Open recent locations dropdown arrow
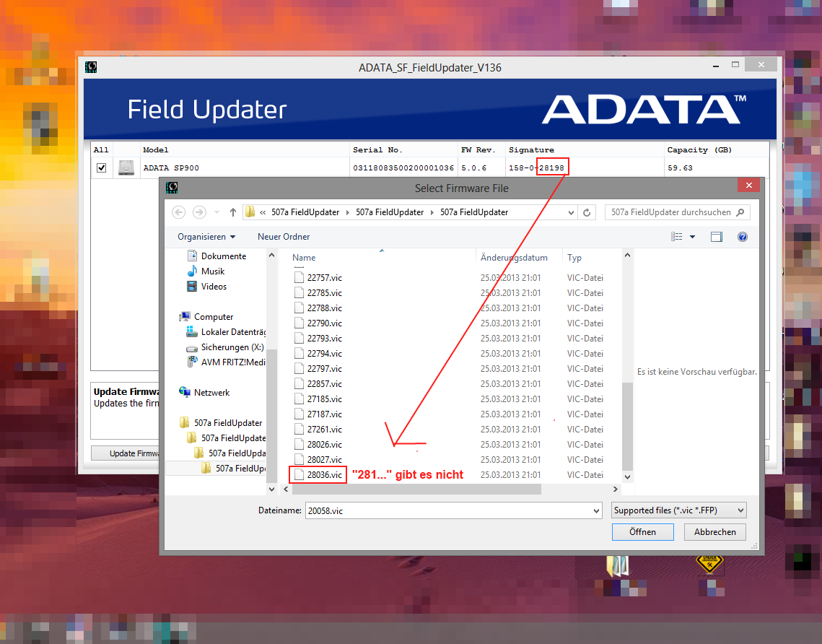The width and height of the screenshot is (822, 644). (217, 212)
